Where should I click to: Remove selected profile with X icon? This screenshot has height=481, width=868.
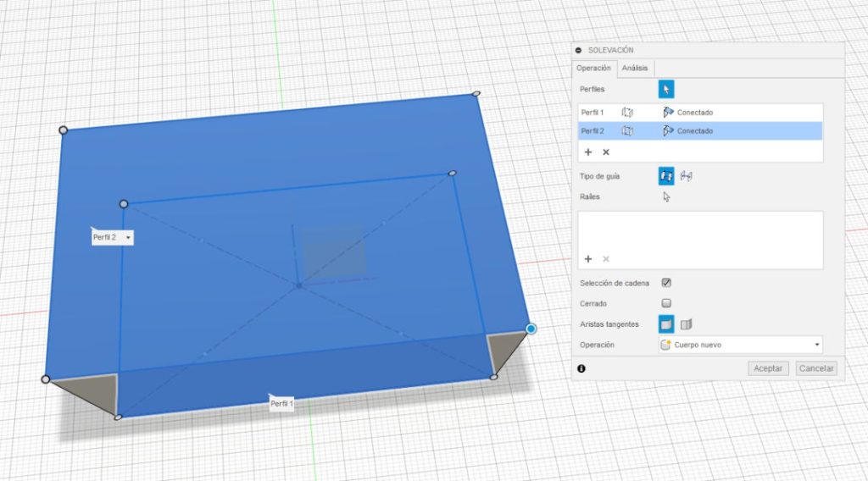[x=606, y=152]
